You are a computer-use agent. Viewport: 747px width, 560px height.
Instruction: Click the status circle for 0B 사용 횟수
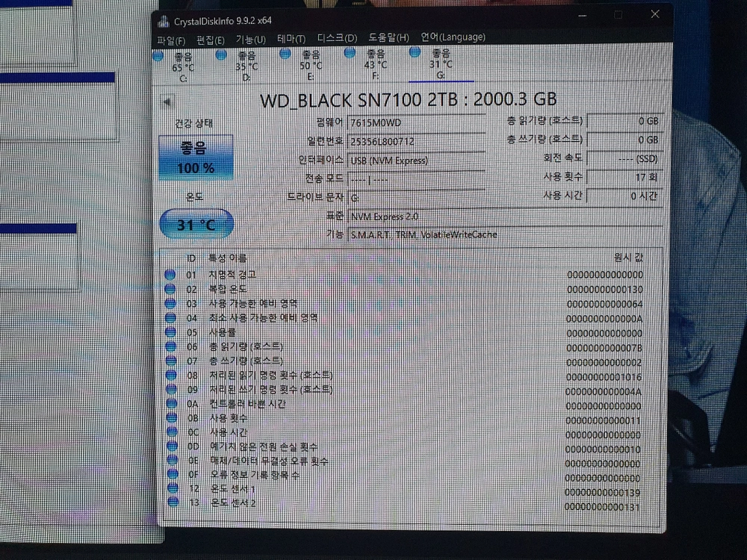pyautogui.click(x=172, y=418)
